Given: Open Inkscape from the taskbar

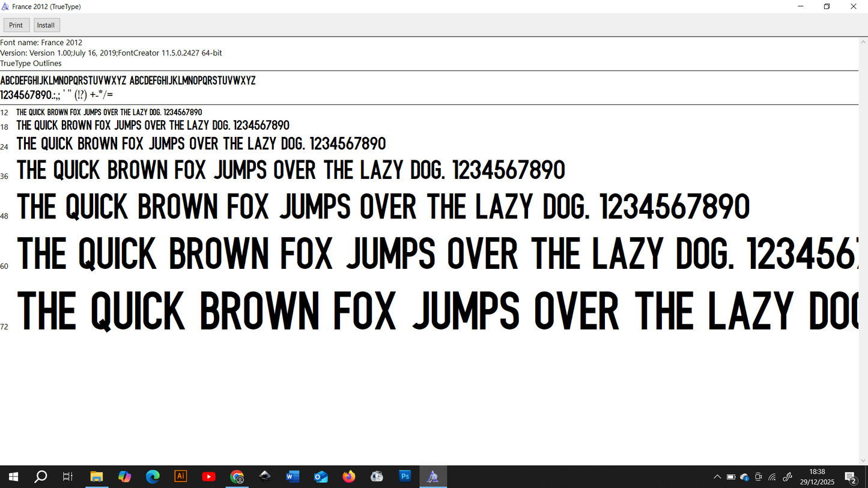Looking at the screenshot, I should click(x=265, y=477).
